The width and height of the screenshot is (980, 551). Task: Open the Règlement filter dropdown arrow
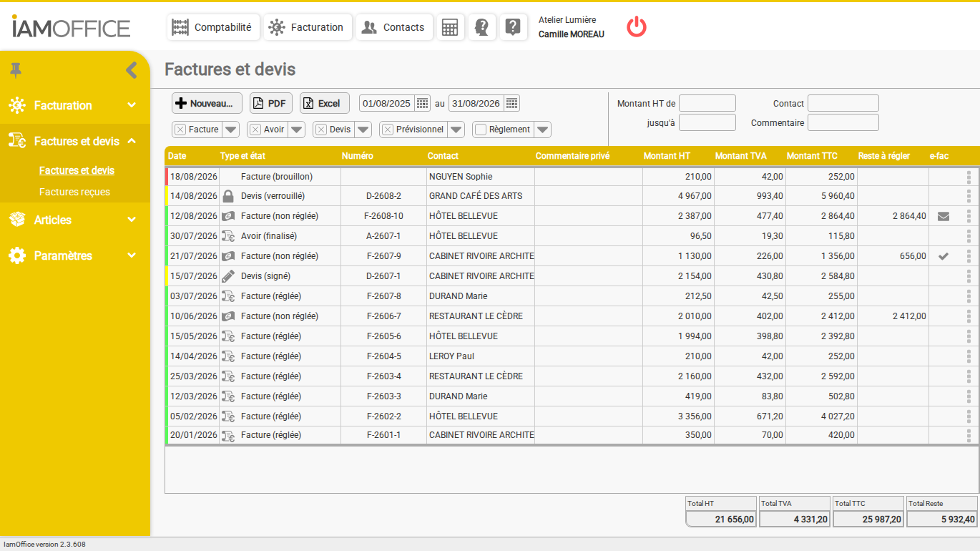click(543, 130)
